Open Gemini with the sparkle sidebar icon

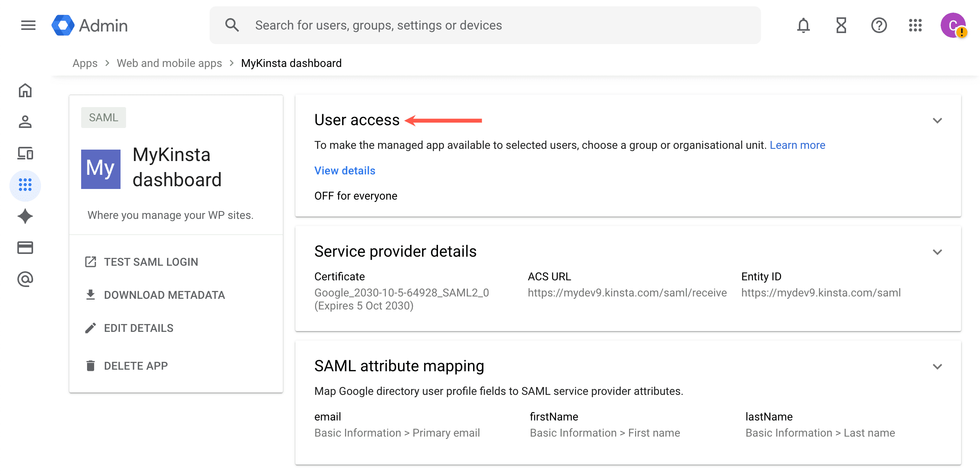coord(25,216)
